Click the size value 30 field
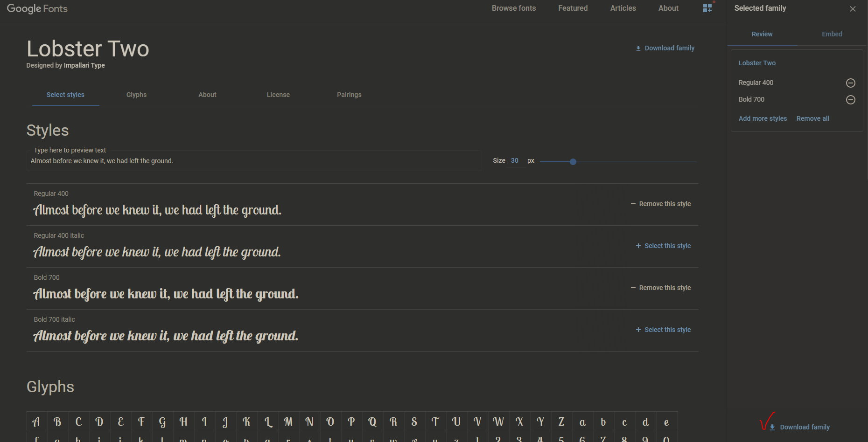868x442 pixels. pyautogui.click(x=515, y=160)
